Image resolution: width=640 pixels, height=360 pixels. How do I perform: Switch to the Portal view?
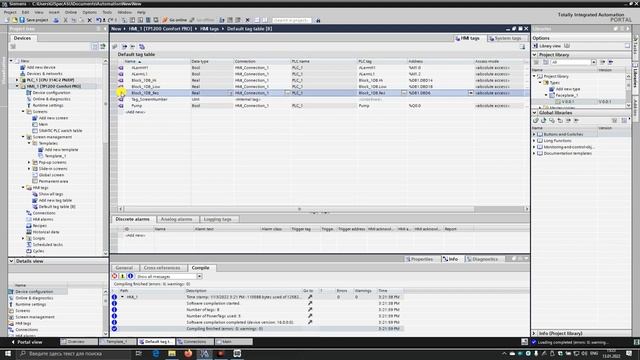point(27,342)
